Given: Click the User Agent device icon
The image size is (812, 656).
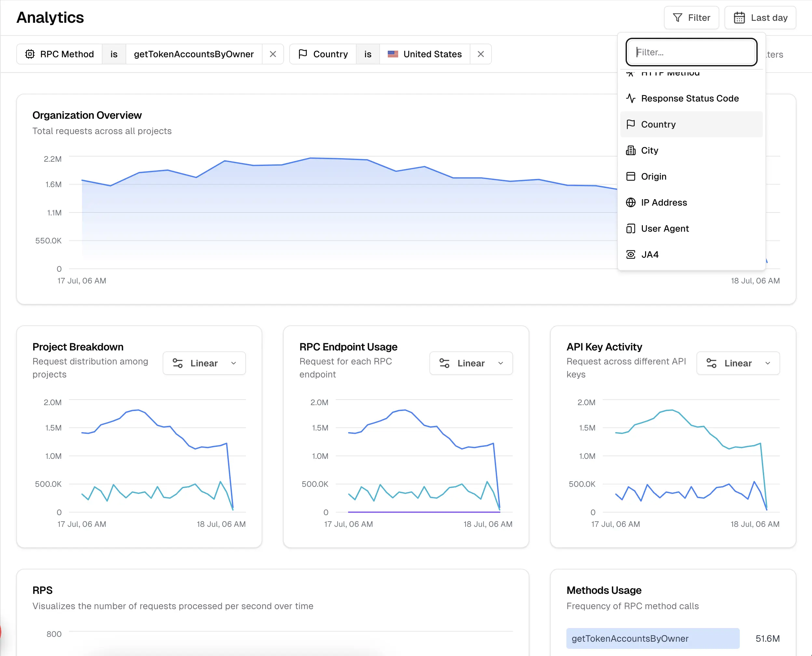Looking at the screenshot, I should (630, 229).
